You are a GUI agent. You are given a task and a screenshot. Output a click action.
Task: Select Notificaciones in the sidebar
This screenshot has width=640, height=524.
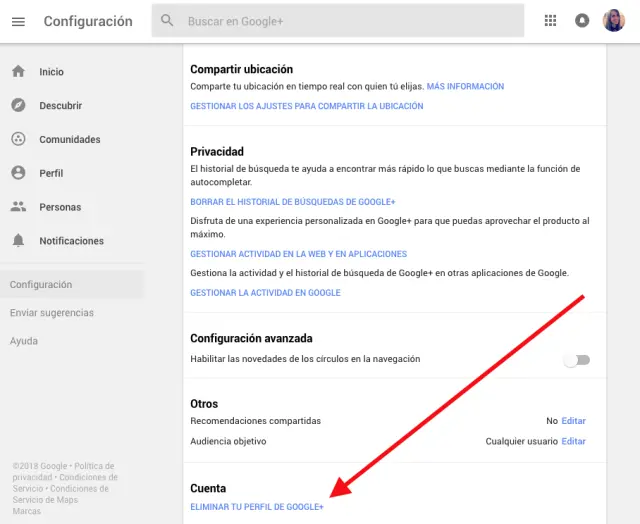coord(71,241)
